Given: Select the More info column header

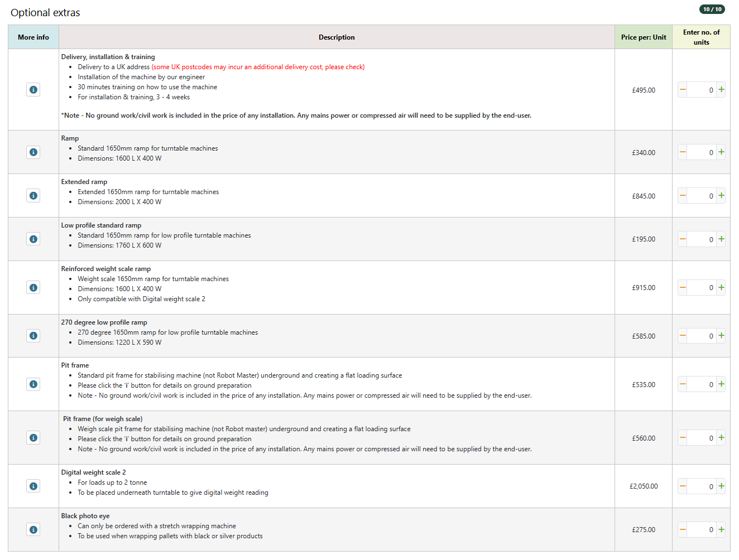Looking at the screenshot, I should click(x=33, y=37).
